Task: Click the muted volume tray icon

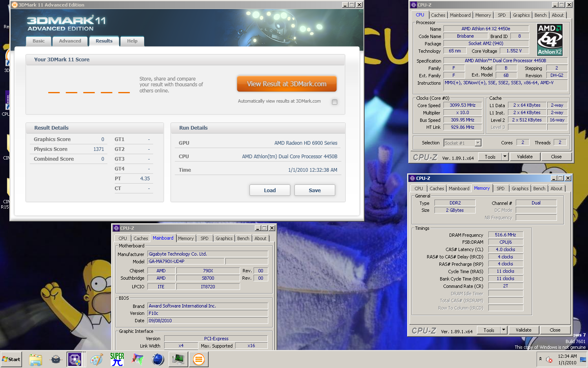Action: click(549, 359)
